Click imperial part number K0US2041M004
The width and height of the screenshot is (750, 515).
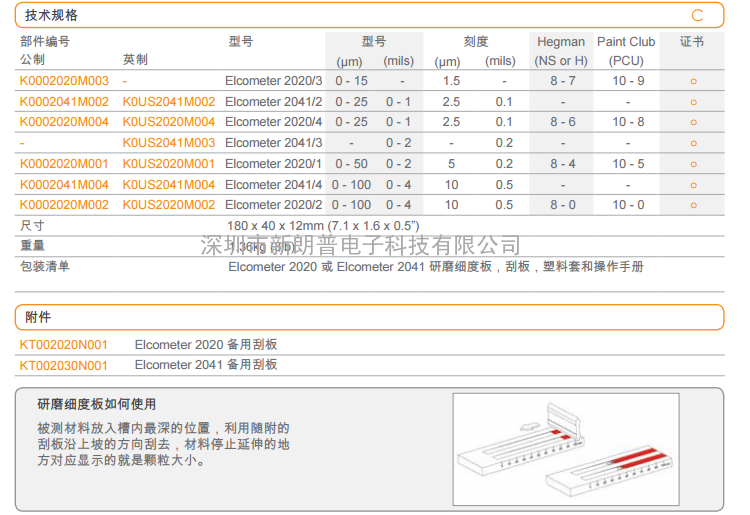(x=169, y=185)
